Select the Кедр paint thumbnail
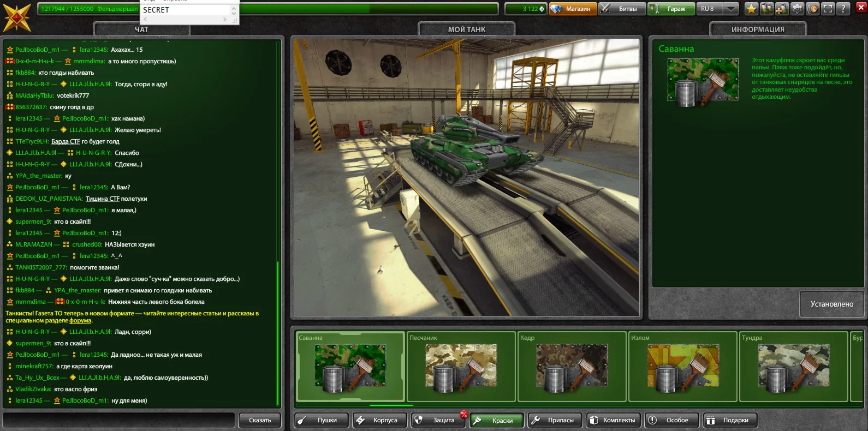The height and width of the screenshot is (431, 868). coord(572,367)
